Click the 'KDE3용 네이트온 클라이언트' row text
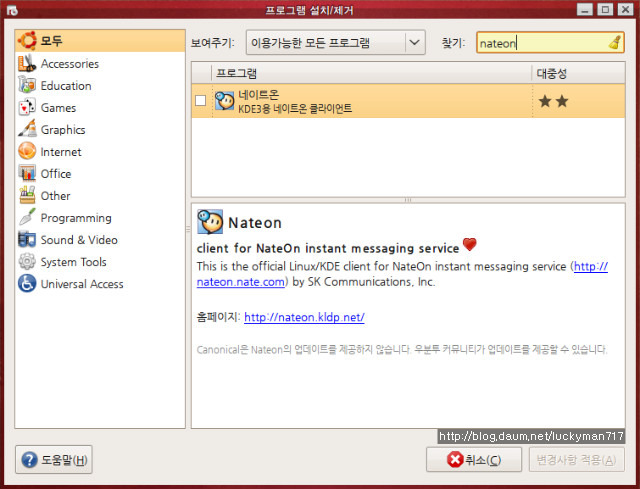Screen dimensions: 640x489 (295, 109)
